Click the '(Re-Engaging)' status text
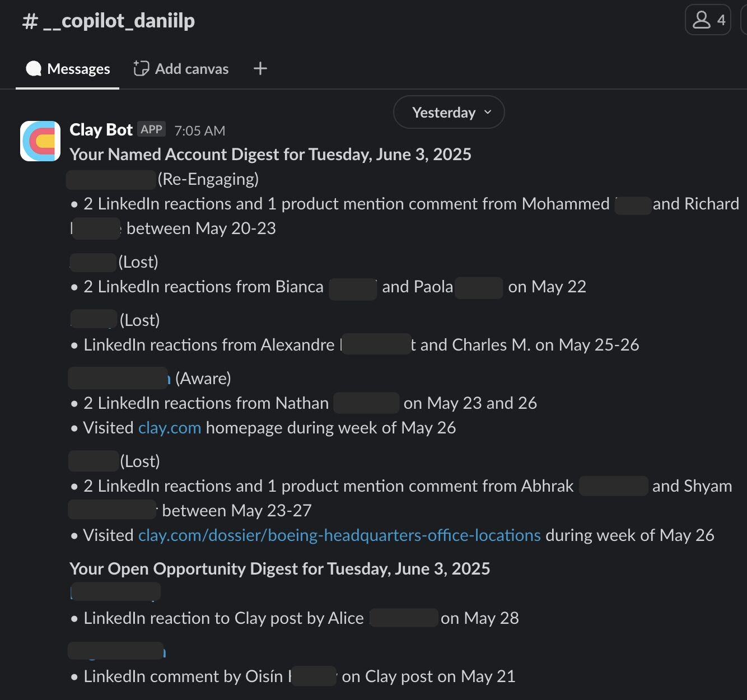This screenshot has height=700, width=747. click(208, 179)
